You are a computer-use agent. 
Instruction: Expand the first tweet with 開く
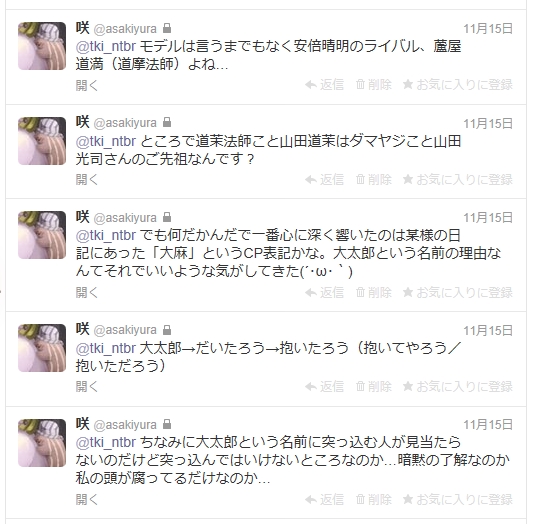click(x=87, y=85)
